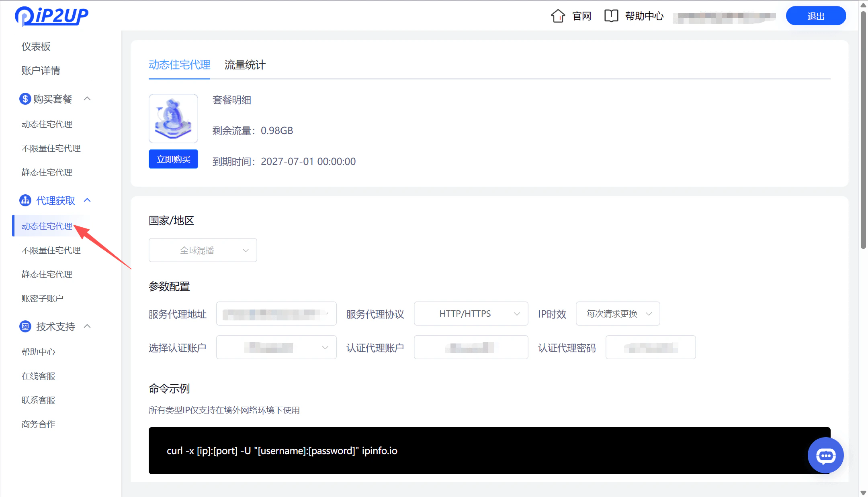Click the 技术支持 headset icon
The height and width of the screenshot is (497, 868).
(25, 326)
